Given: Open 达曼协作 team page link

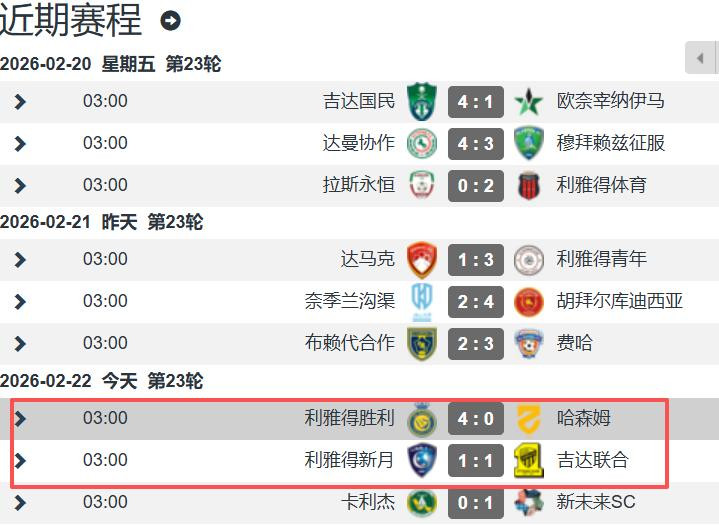Looking at the screenshot, I should (359, 143).
